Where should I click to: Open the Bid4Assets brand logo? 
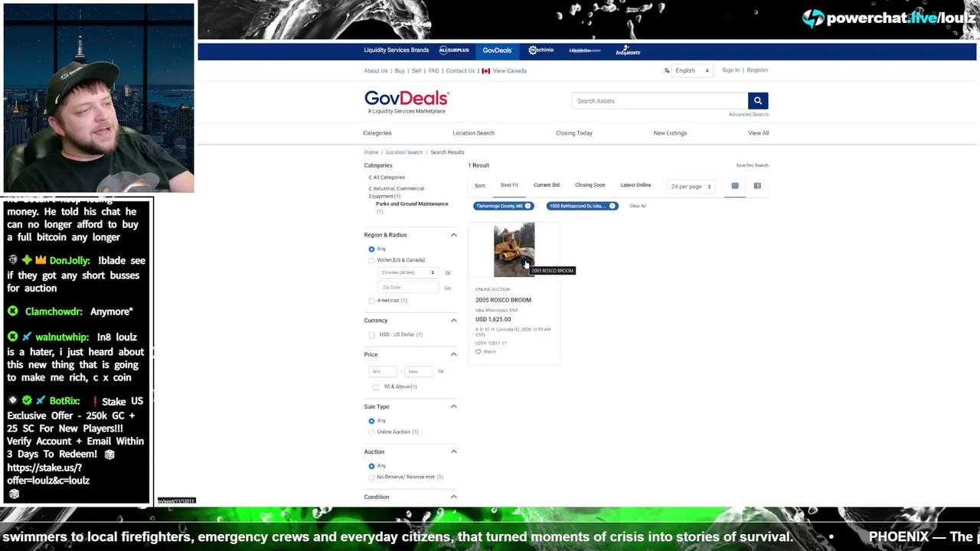[x=628, y=51]
